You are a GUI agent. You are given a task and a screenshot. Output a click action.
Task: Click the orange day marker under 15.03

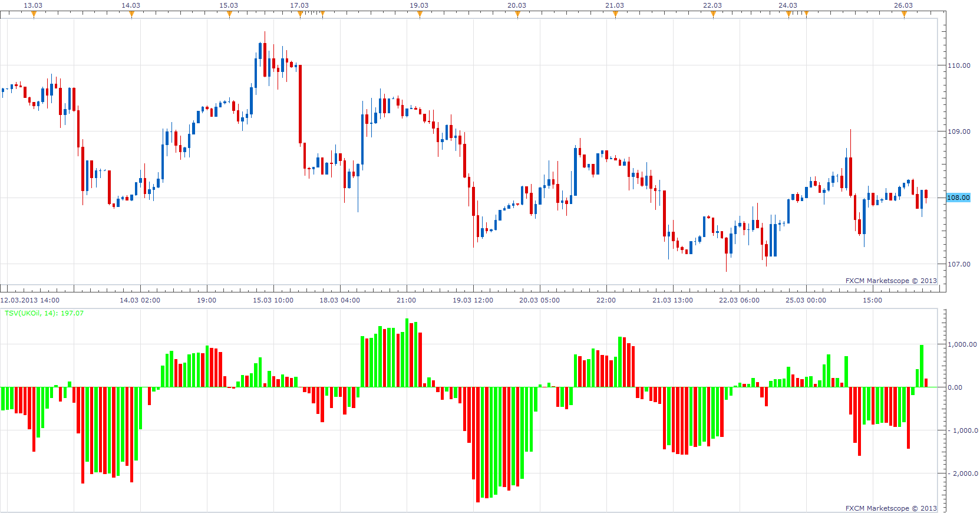coord(229,15)
